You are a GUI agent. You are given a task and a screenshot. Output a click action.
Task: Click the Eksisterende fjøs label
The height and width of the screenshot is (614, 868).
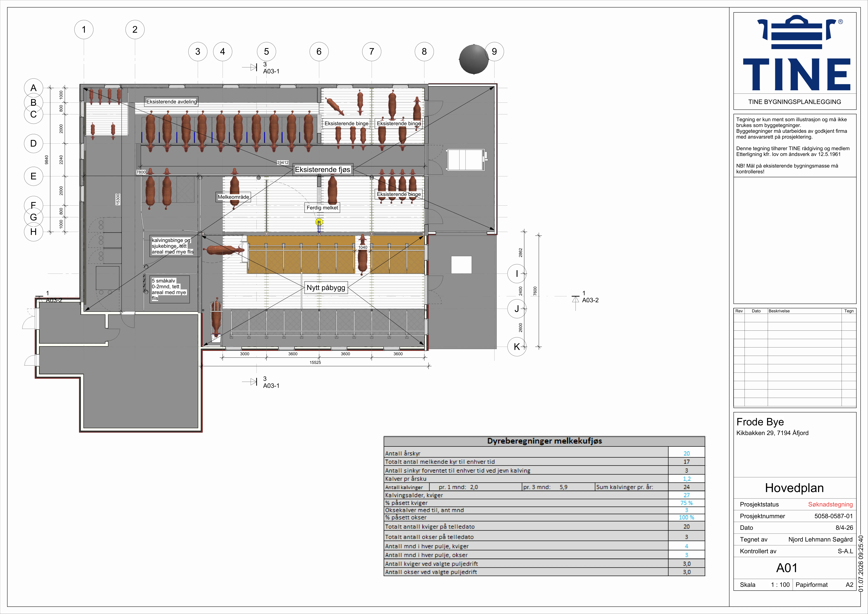(322, 169)
